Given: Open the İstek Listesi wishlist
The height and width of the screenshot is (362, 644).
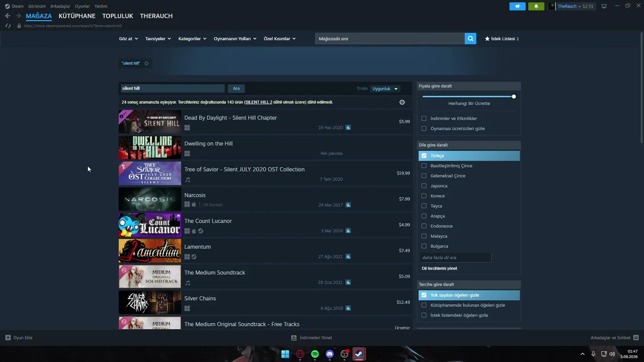Looking at the screenshot, I should [502, 39].
